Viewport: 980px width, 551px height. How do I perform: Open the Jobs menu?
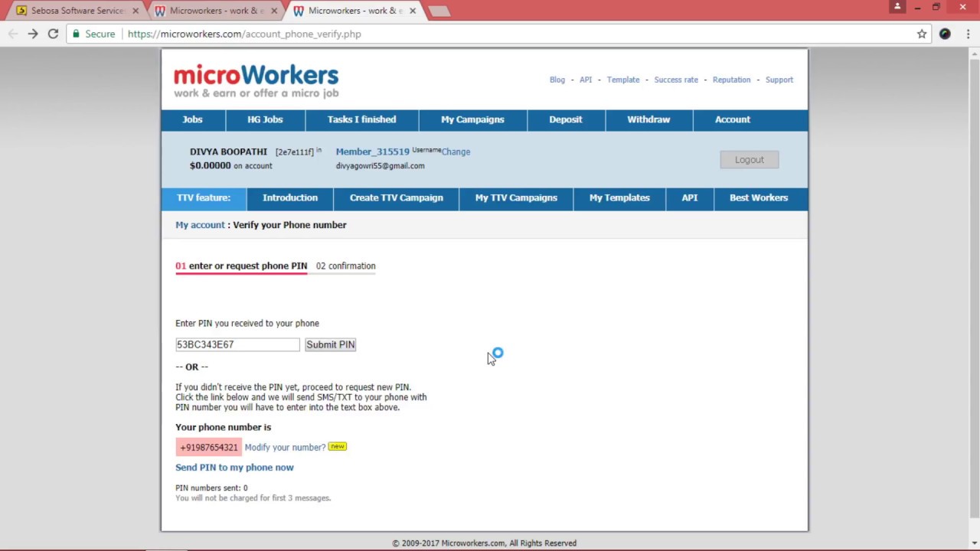(192, 119)
